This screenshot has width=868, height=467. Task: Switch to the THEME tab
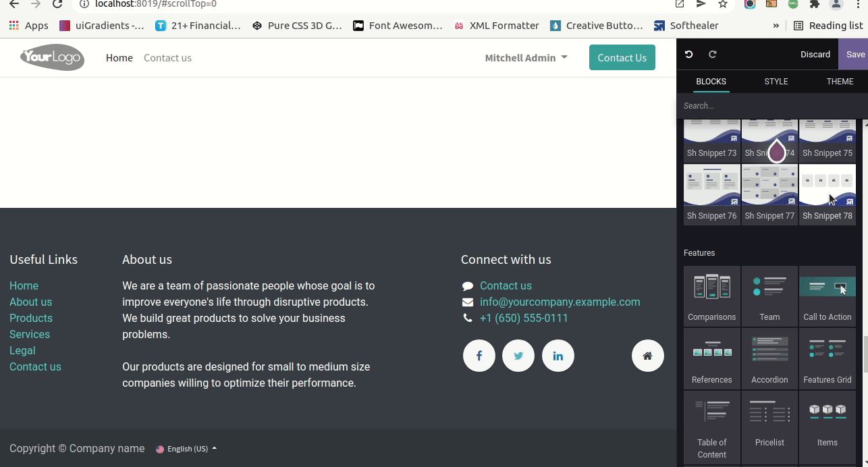pyautogui.click(x=840, y=82)
